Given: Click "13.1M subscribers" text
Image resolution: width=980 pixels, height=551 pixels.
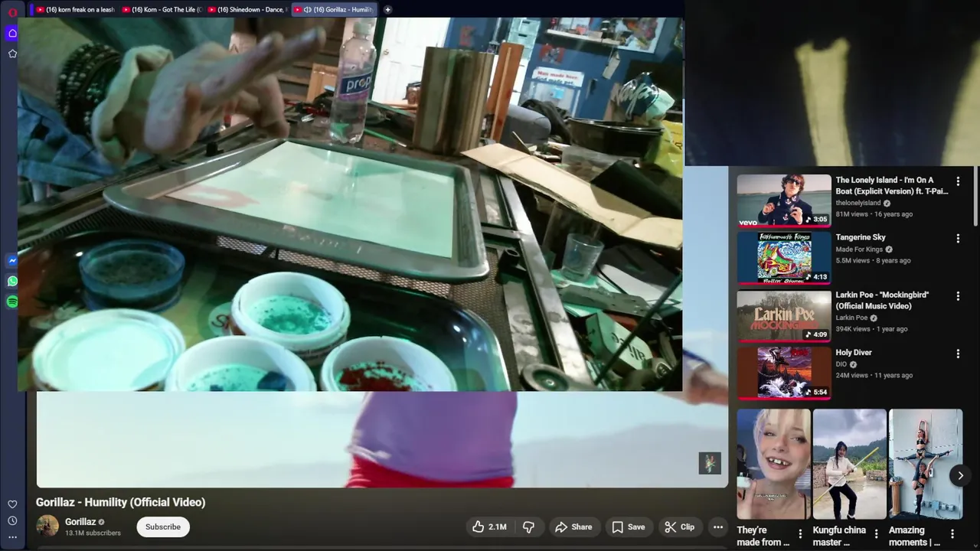Looking at the screenshot, I should [93, 533].
